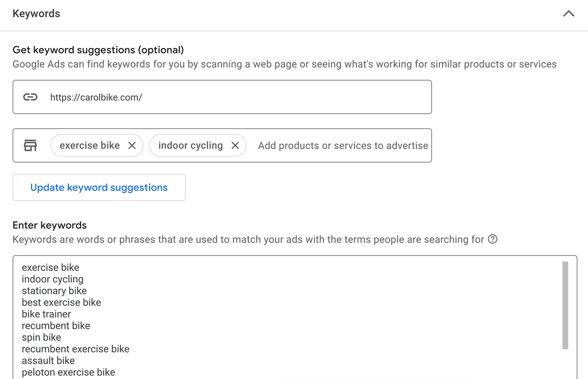Image resolution: width=588 pixels, height=379 pixels.
Task: Remove the exercise bike chip
Action: click(x=132, y=145)
